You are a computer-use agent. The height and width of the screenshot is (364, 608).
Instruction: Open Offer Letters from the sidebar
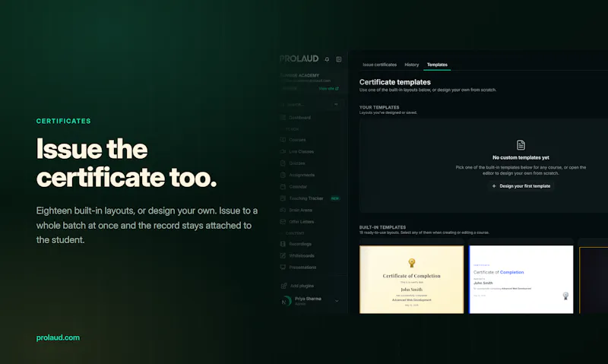click(x=297, y=222)
